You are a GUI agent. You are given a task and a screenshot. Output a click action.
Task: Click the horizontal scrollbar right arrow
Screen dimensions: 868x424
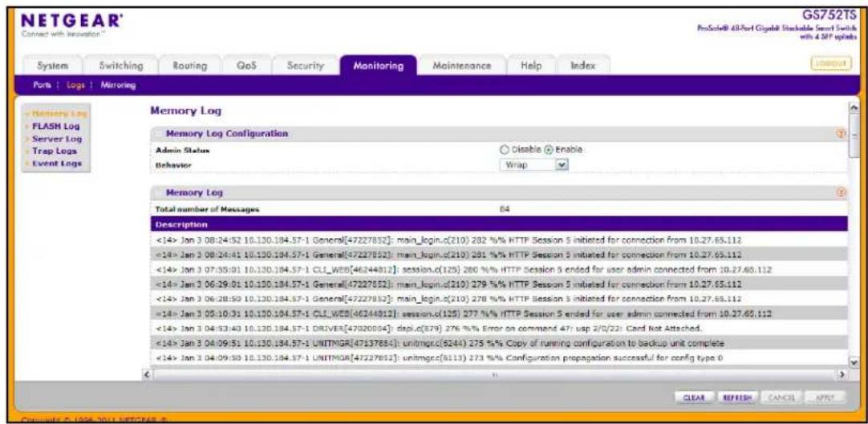(844, 374)
